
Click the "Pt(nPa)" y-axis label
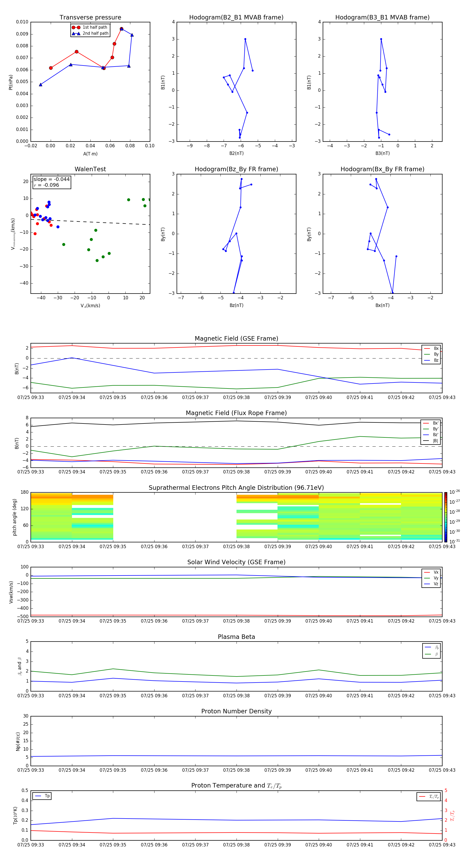coord(11,82)
